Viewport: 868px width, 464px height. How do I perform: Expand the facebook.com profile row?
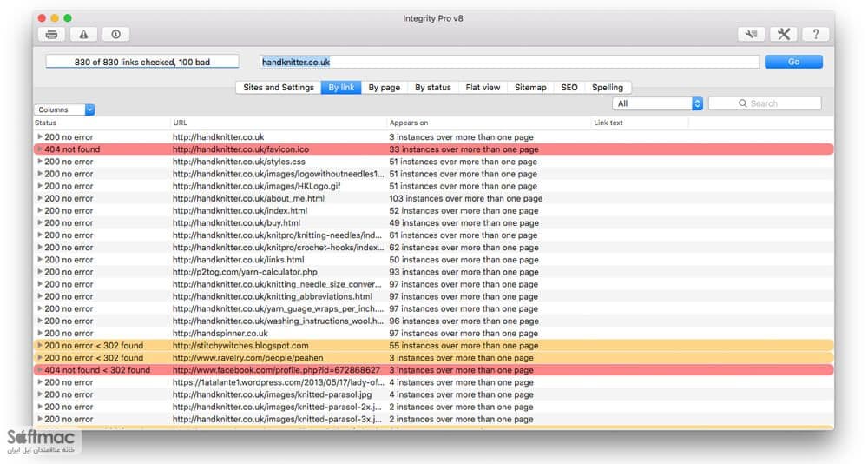tap(40, 370)
